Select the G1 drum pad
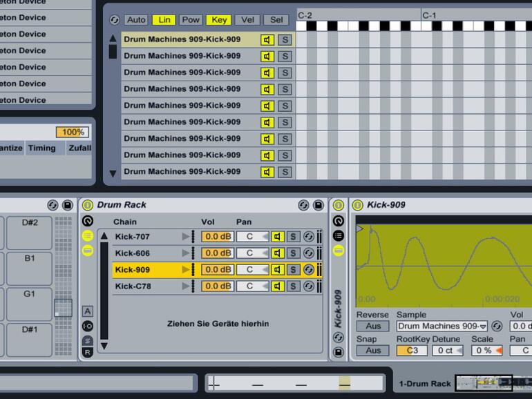Screen dimensions: 532x399 point(30,304)
